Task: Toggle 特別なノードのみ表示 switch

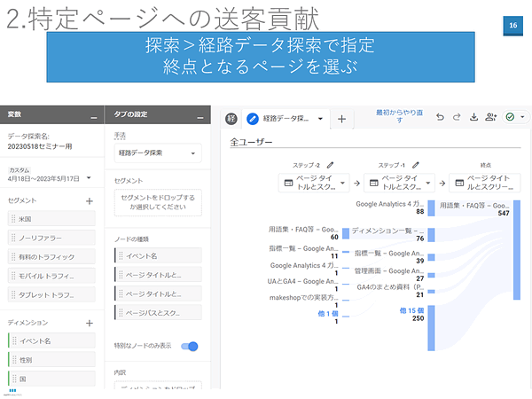Action: click(x=190, y=347)
